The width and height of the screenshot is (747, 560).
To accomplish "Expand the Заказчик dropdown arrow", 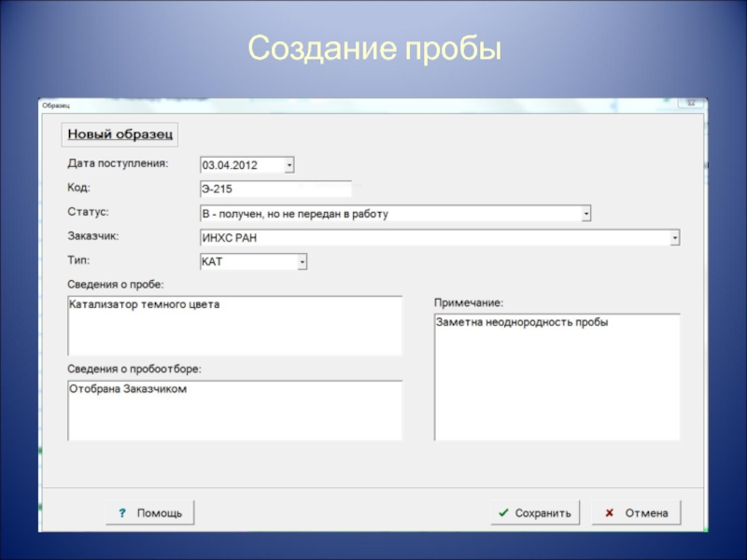I will tap(674, 238).
